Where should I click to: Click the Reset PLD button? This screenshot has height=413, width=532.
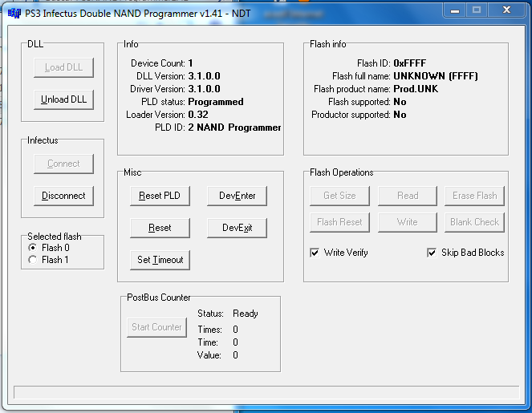160,196
